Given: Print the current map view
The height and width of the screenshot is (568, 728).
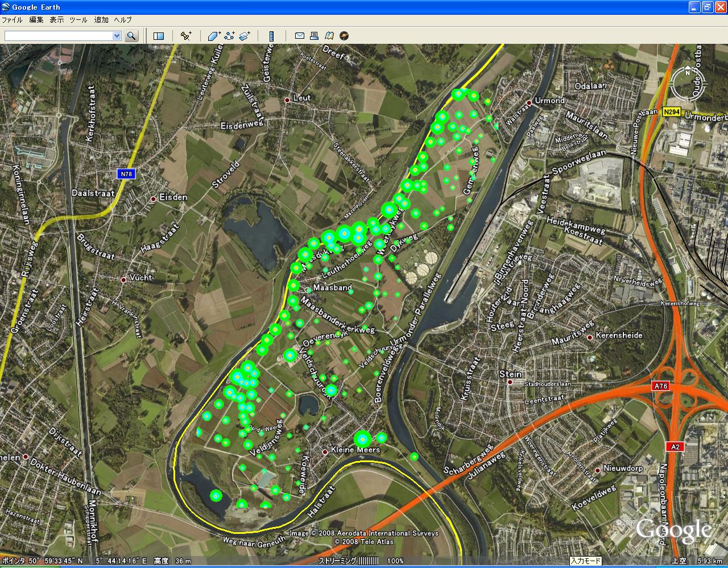Looking at the screenshot, I should tap(314, 36).
